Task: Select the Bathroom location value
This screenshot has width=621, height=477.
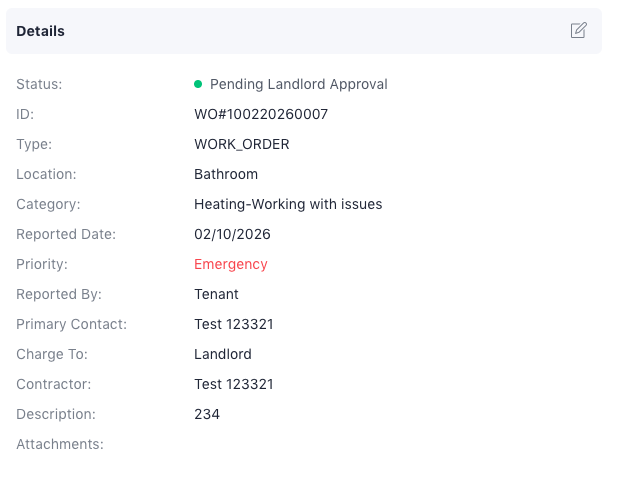Action: coord(225,174)
